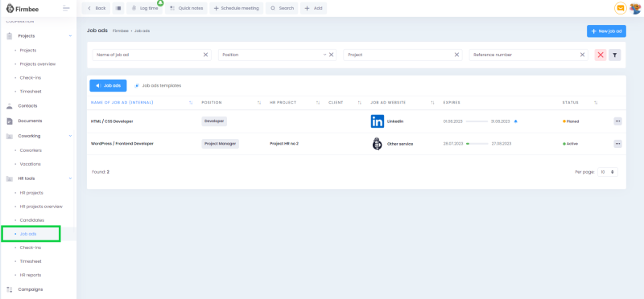The width and height of the screenshot is (644, 299).
Task: Open the Position filter dropdown
Action: click(x=324, y=55)
